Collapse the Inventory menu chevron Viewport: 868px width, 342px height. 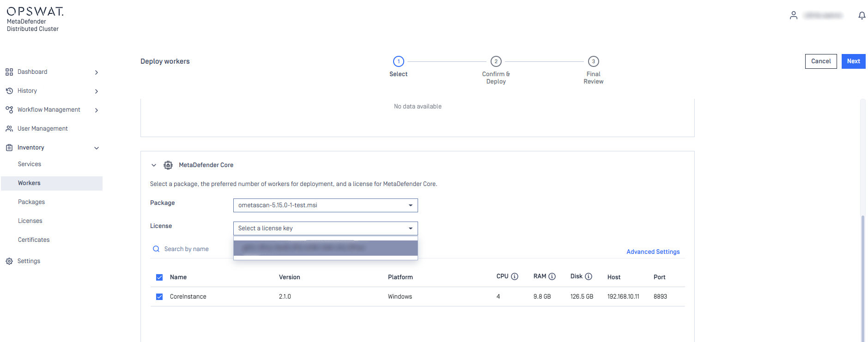(97, 148)
